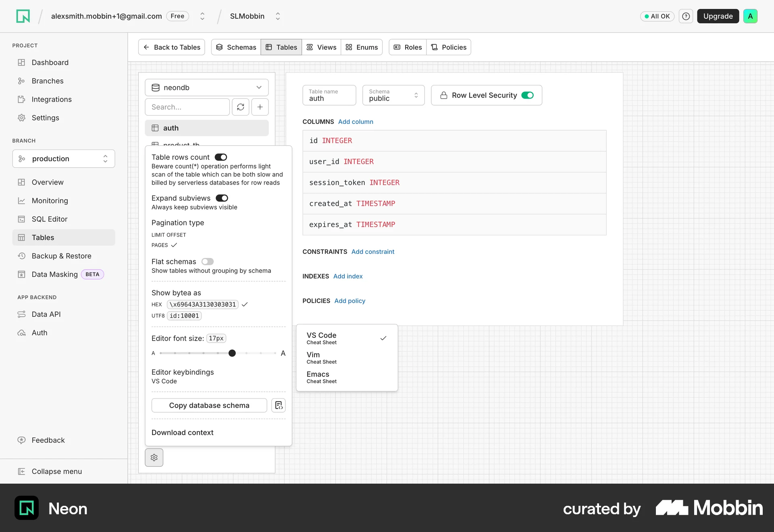Screen dimensions: 774x532
Task: Switch to the Roles tab
Action: 408,47
